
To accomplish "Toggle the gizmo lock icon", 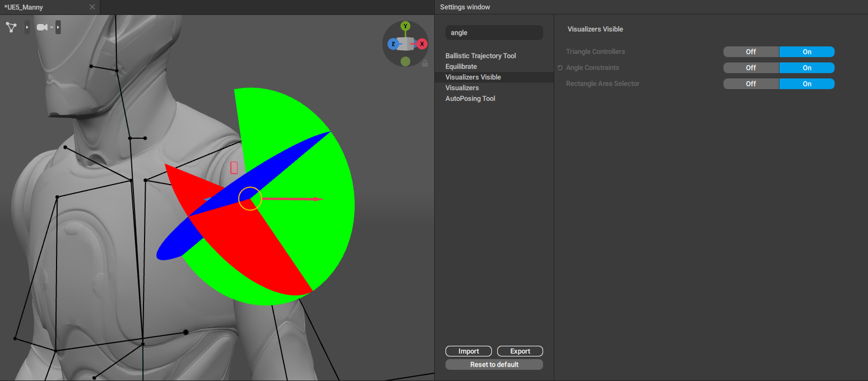I will [425, 63].
